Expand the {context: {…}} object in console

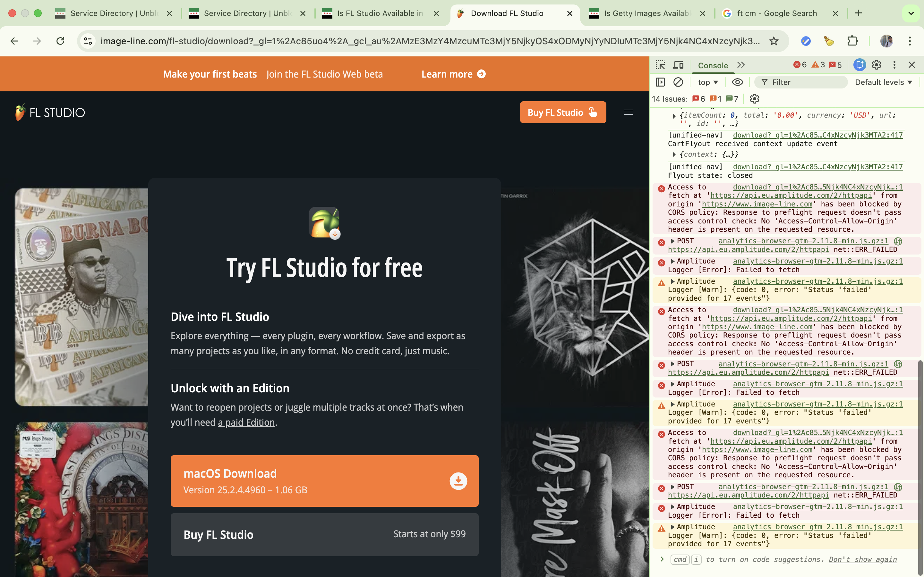pyautogui.click(x=674, y=155)
